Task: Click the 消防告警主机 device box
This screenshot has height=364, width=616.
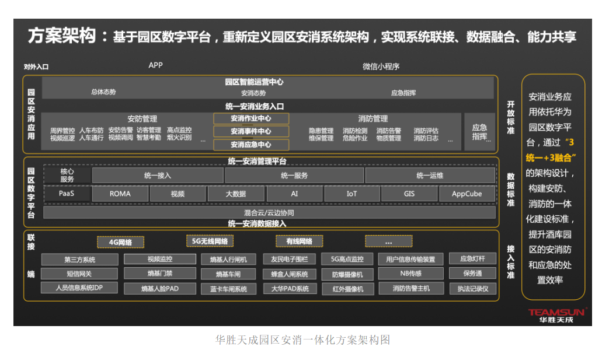Action: pyautogui.click(x=411, y=288)
